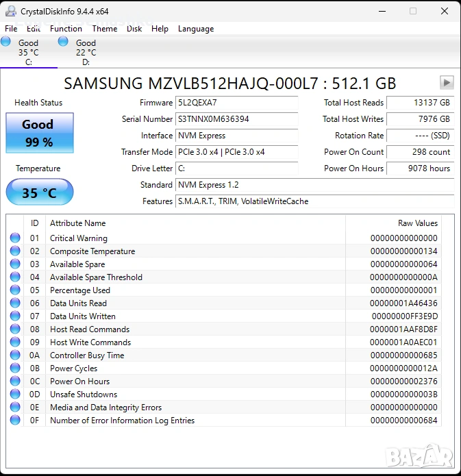
Task: Click the status orb next to Percentage Used
Action: click(x=15, y=290)
